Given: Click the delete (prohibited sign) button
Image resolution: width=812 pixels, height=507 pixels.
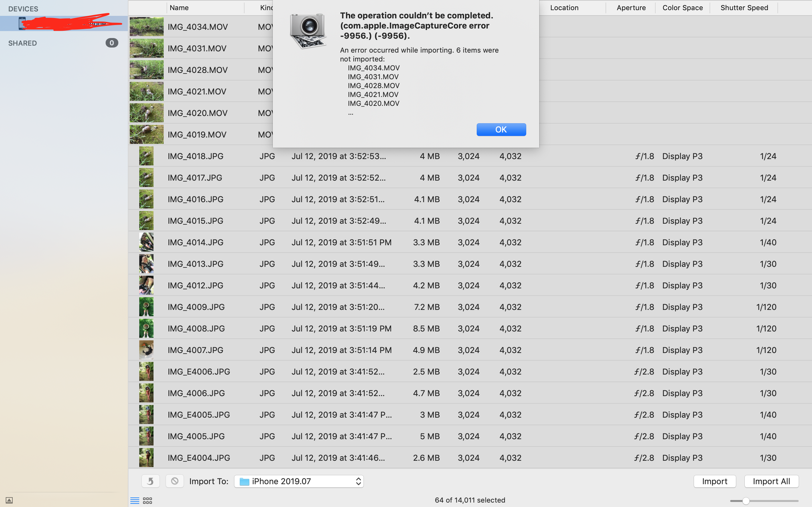Looking at the screenshot, I should point(174,481).
